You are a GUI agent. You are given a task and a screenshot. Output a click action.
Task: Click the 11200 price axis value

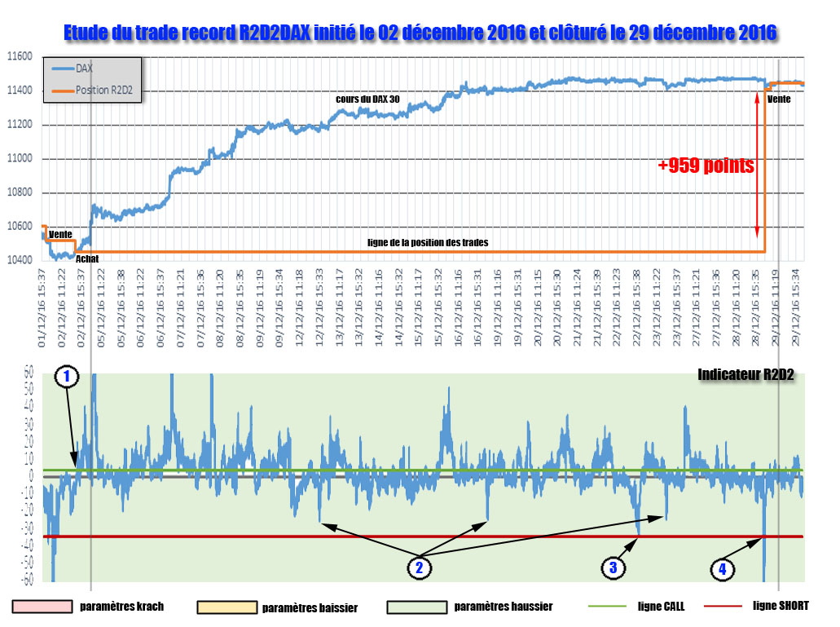[20, 124]
